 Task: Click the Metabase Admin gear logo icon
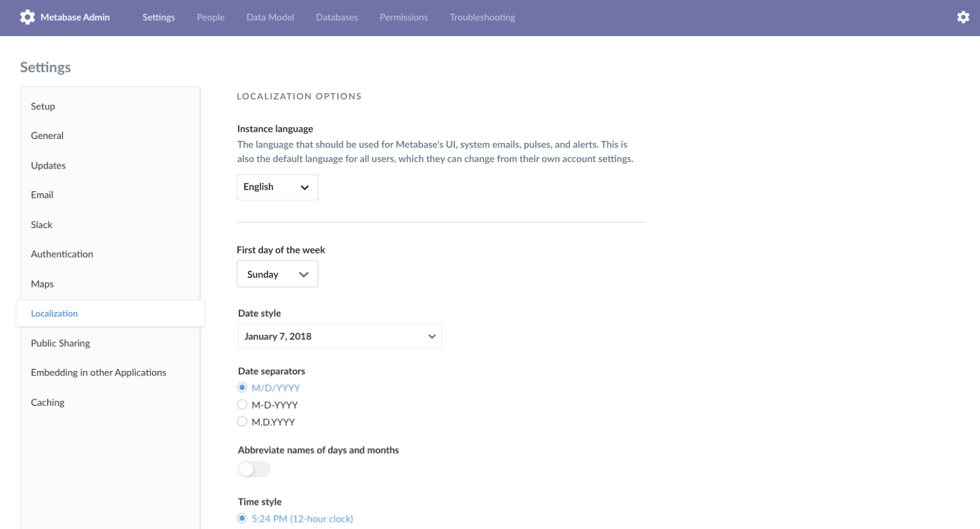click(27, 18)
